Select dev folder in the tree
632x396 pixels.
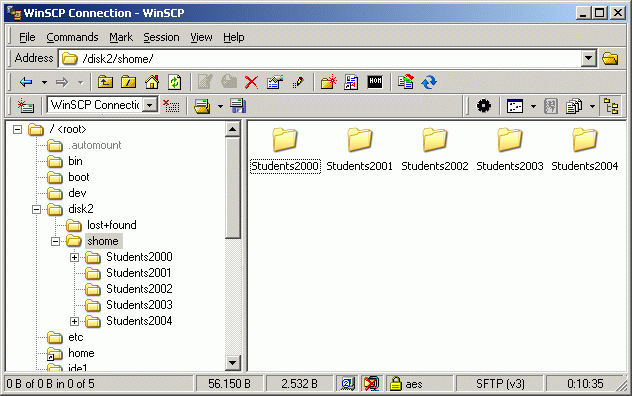click(x=77, y=193)
